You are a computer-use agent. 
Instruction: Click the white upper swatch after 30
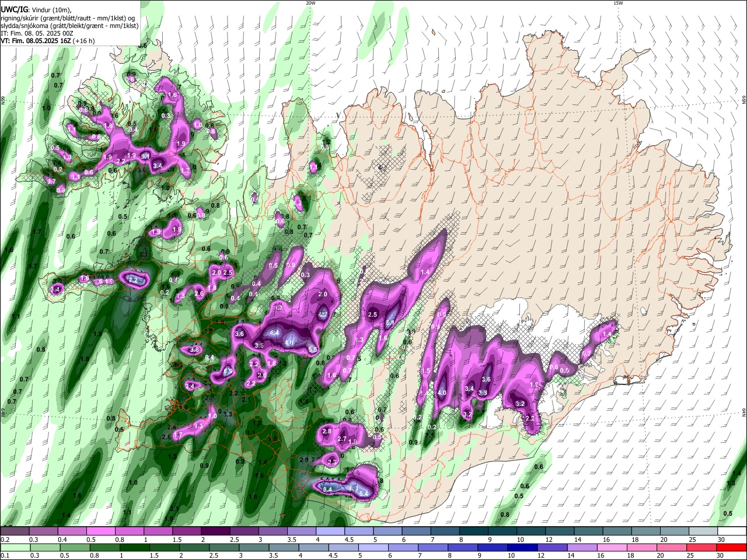pos(732,531)
